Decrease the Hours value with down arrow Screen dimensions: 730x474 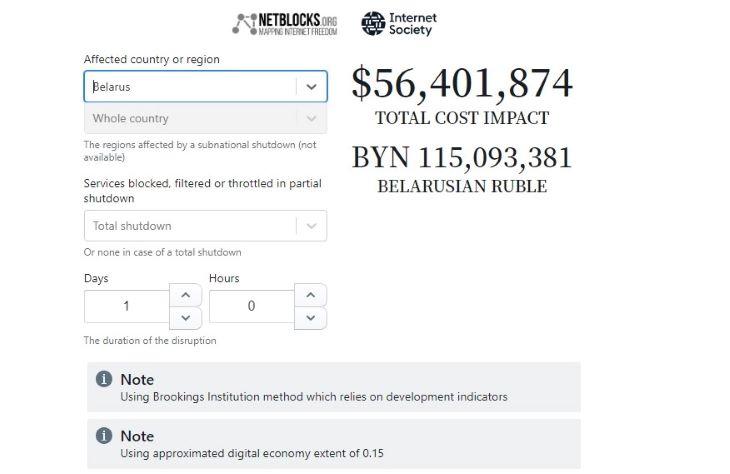click(x=311, y=318)
